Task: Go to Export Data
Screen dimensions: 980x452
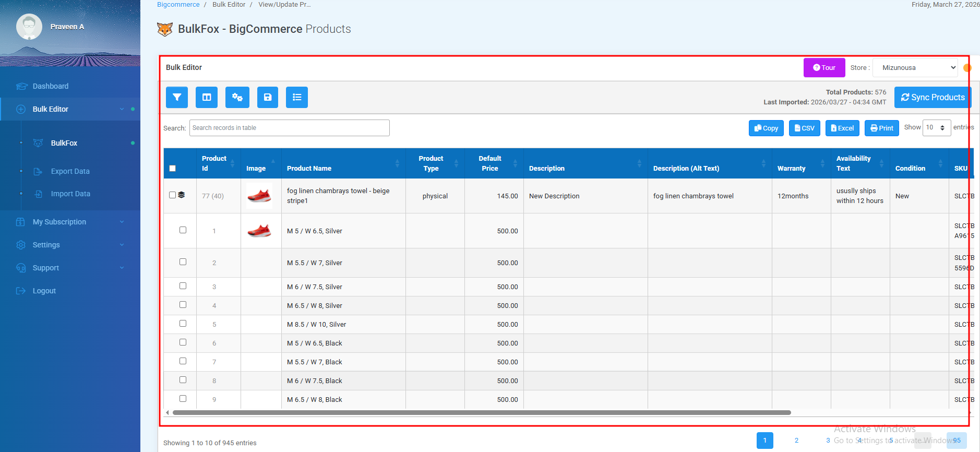Action: 70,171
